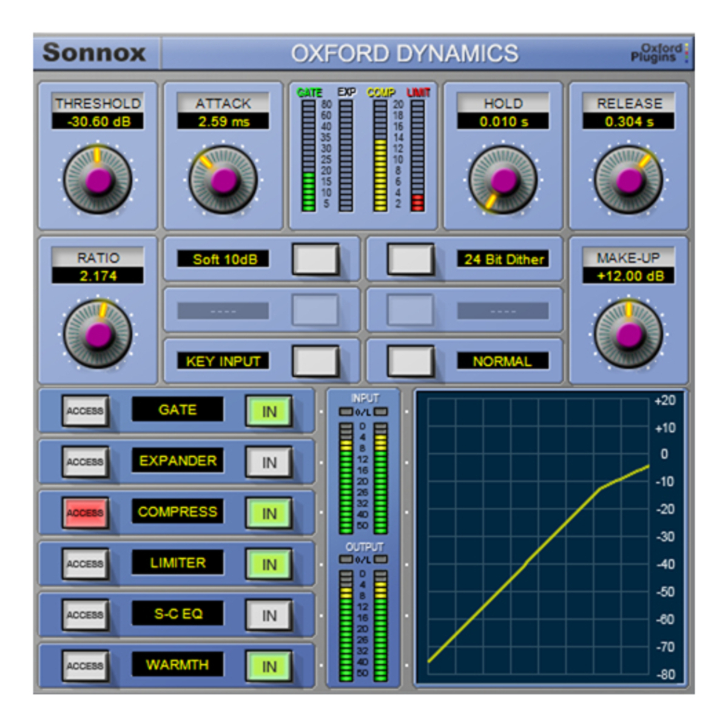The width and height of the screenshot is (728, 728).
Task: Toggle the GATE IN switch
Action: point(269,410)
